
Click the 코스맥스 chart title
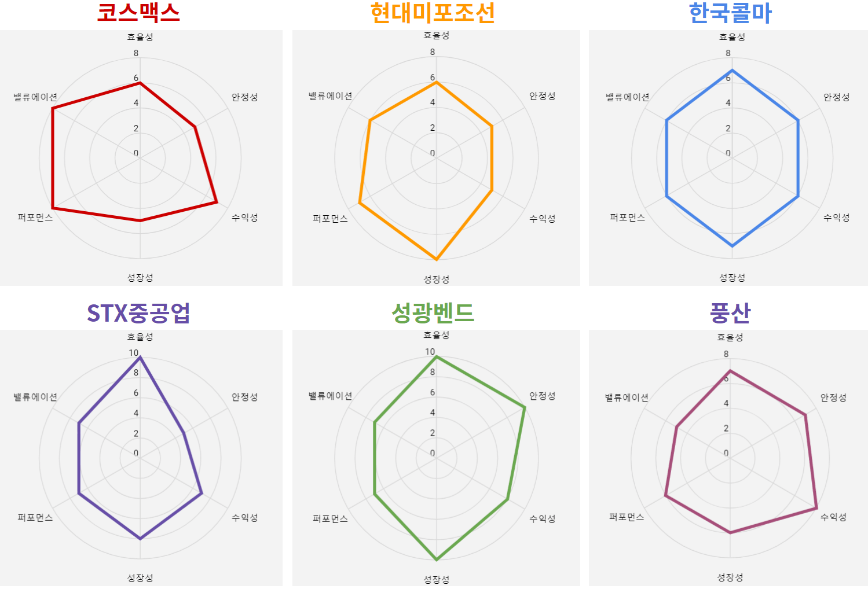tap(138, 12)
